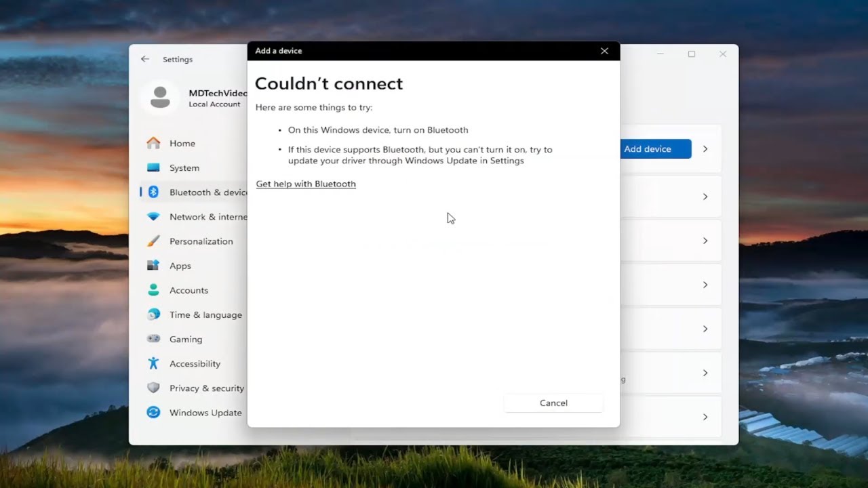Expand the chevron beside Add device
This screenshot has width=868, height=488.
pyautogui.click(x=705, y=149)
